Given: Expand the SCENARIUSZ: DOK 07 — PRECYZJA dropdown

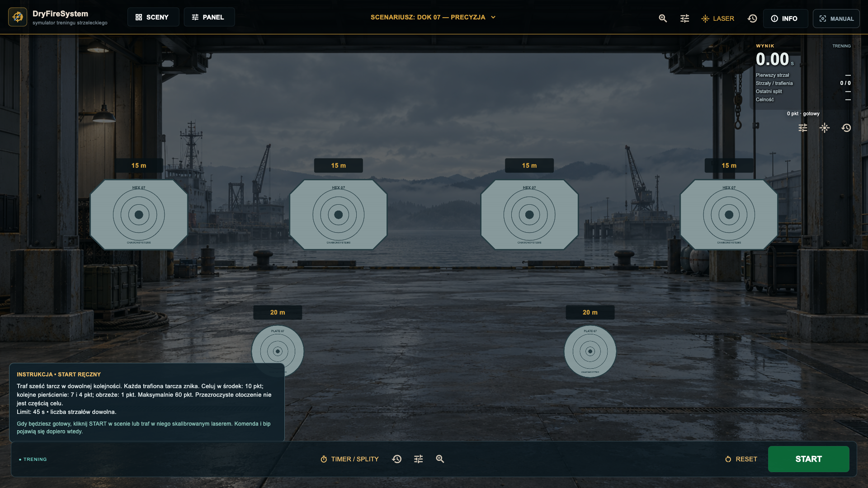Looking at the screenshot, I should point(433,17).
